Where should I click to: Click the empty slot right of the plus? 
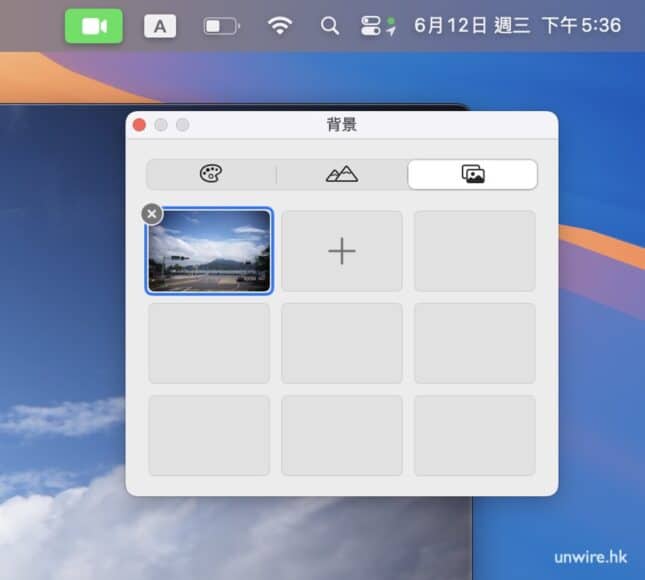tap(474, 251)
